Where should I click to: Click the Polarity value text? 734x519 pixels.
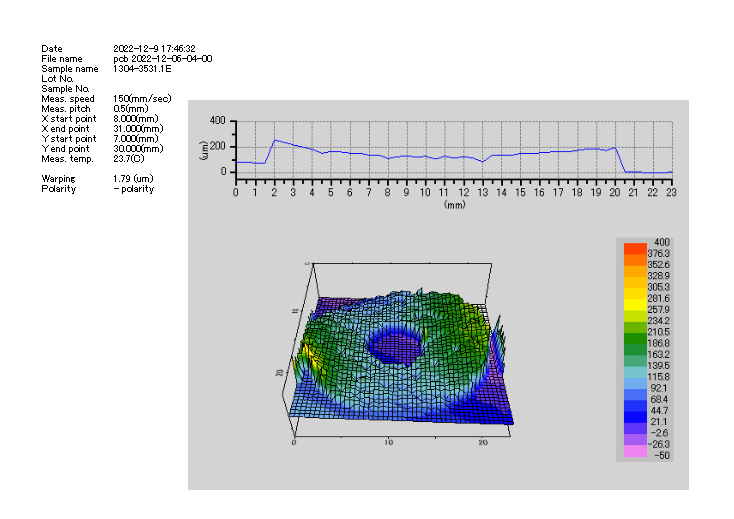point(134,189)
